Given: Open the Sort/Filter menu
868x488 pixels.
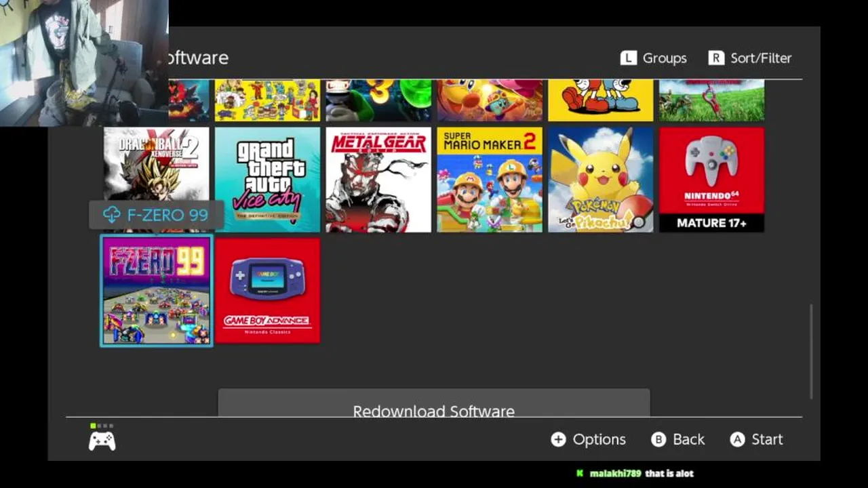Looking at the screenshot, I should (x=750, y=58).
